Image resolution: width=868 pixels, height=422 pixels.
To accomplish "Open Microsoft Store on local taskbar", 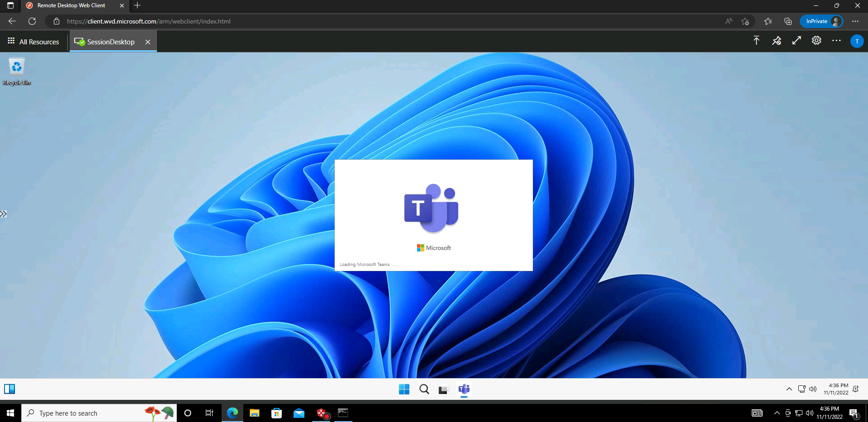I will coord(277,413).
